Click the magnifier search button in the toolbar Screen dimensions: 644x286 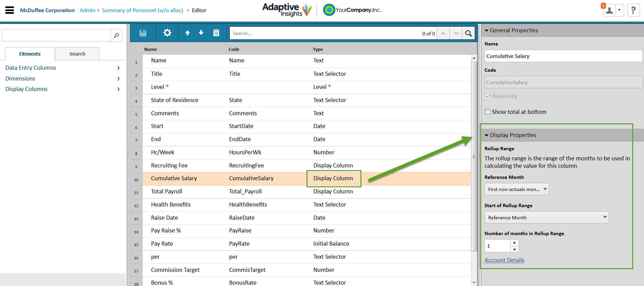click(469, 33)
